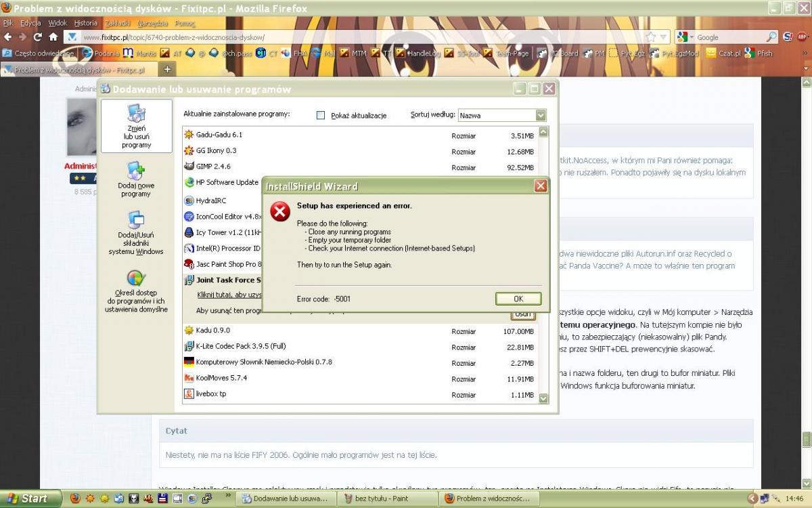Click the GG Ikony 0.3 program icon
The width and height of the screenshot is (812, 508).
[189, 150]
